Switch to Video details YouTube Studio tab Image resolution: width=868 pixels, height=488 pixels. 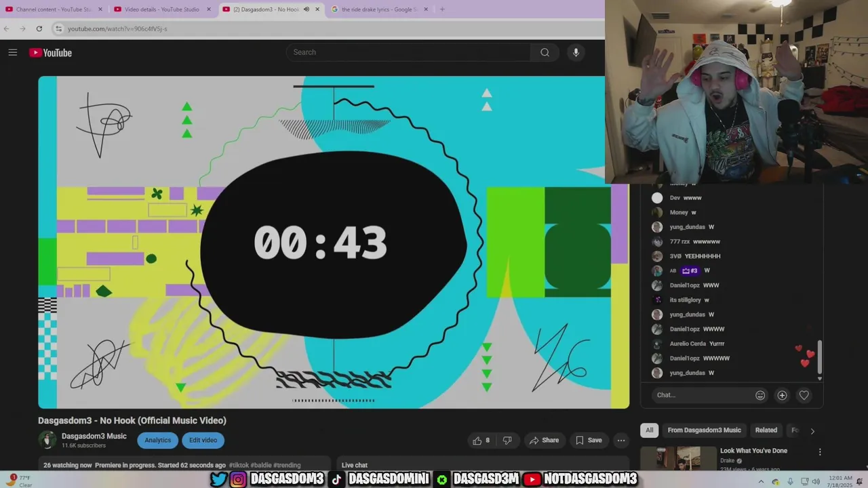(x=163, y=9)
